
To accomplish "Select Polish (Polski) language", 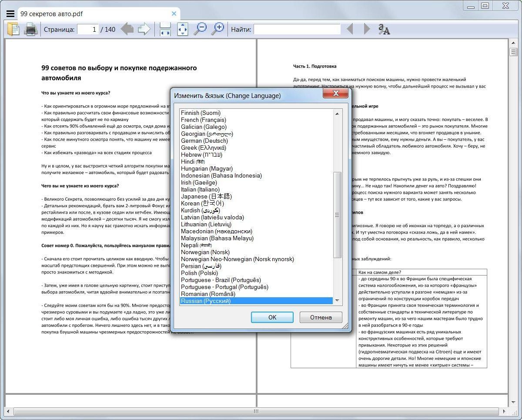I will click(256, 273).
